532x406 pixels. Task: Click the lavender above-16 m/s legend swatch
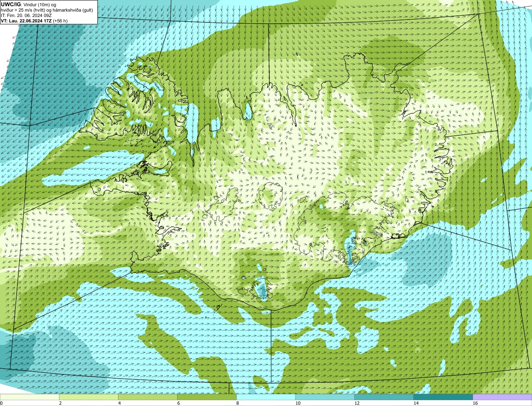pos(502,397)
